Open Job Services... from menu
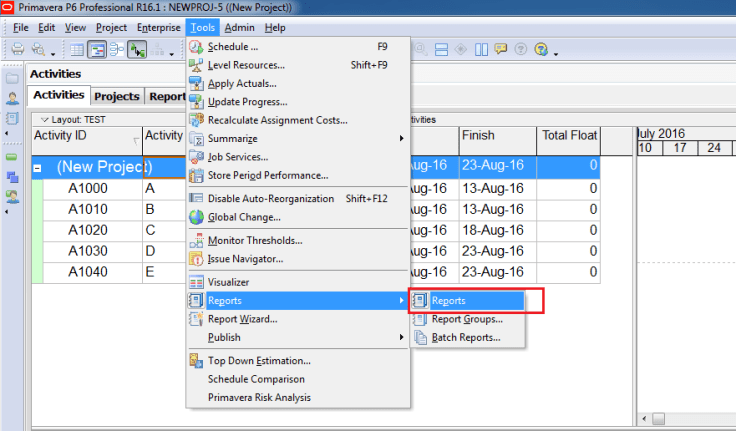This screenshot has width=736, height=431. pos(298,157)
